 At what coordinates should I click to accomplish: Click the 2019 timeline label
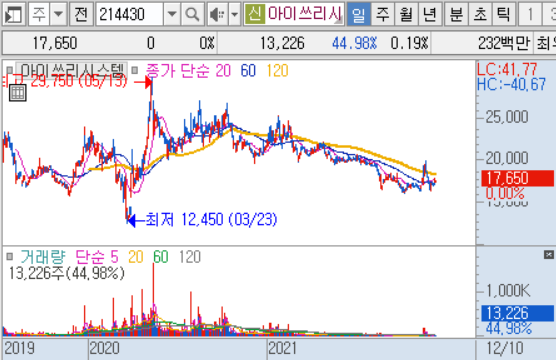point(20,348)
